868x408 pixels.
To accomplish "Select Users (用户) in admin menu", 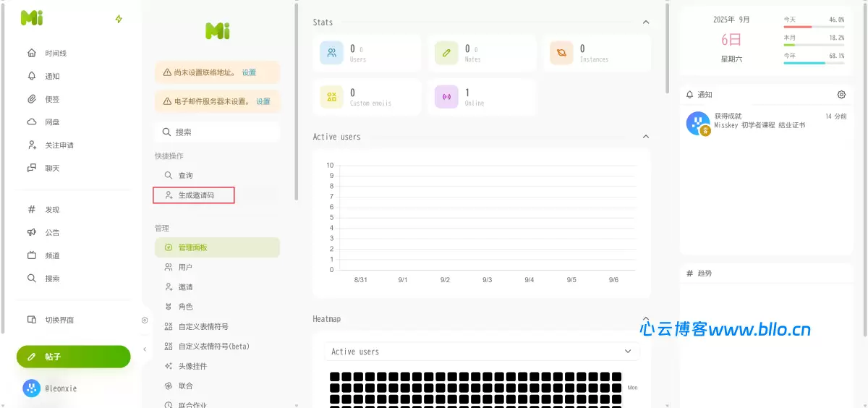I will pyautogui.click(x=185, y=267).
